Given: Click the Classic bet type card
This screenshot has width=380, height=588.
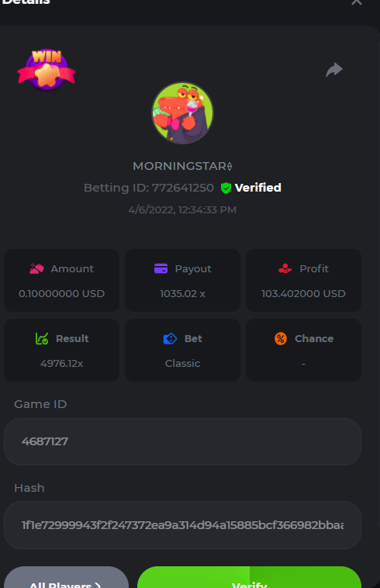Looking at the screenshot, I should tap(182, 351).
